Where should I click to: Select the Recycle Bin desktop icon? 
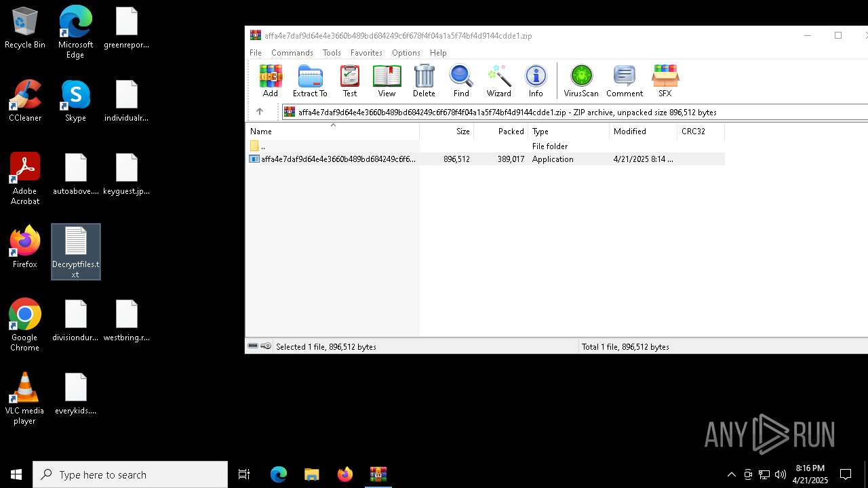coord(25,28)
